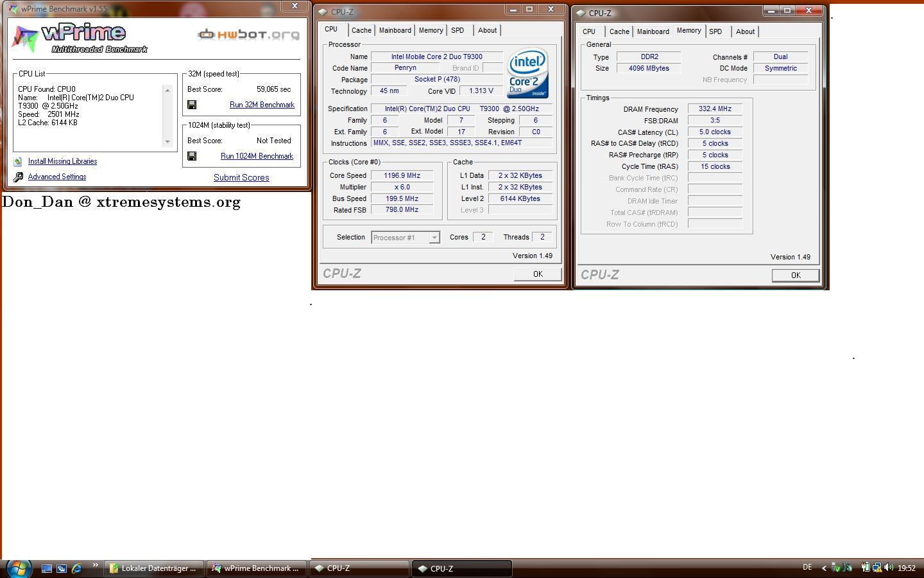
Task: Click the Advanced Settings wrench icon
Action: [x=18, y=177]
